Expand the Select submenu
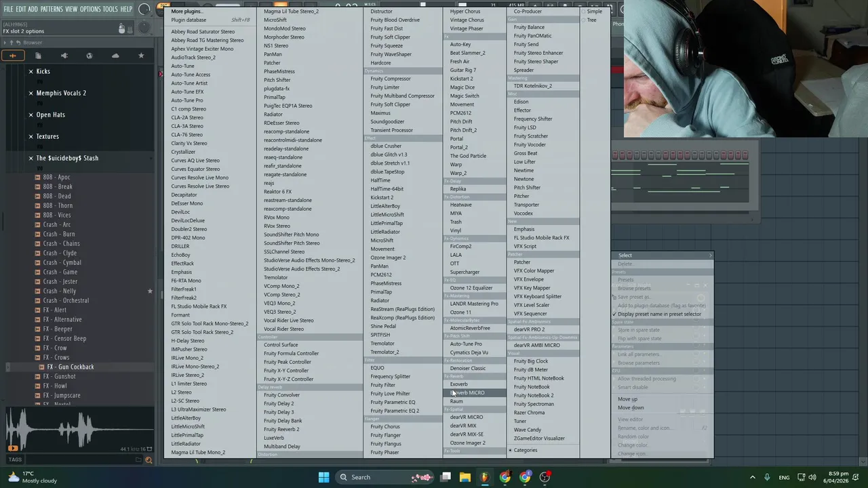This screenshot has height=488, width=868. 662,256
